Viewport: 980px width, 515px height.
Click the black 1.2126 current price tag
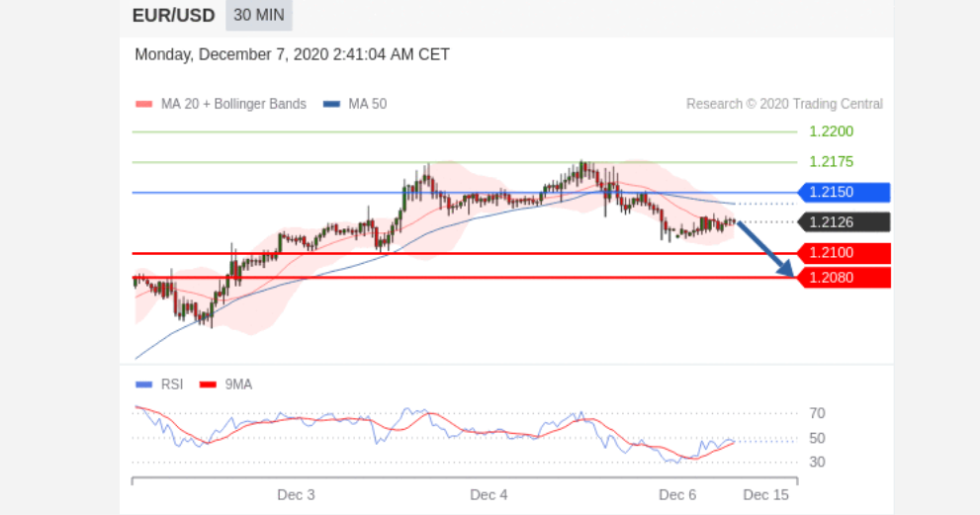pos(845,221)
